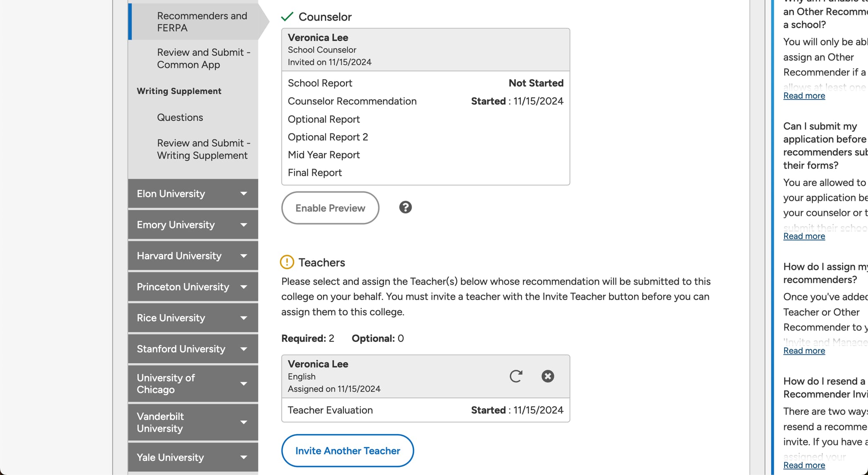Image resolution: width=868 pixels, height=475 pixels.
Task: Expand the Emory University section
Action: (193, 224)
